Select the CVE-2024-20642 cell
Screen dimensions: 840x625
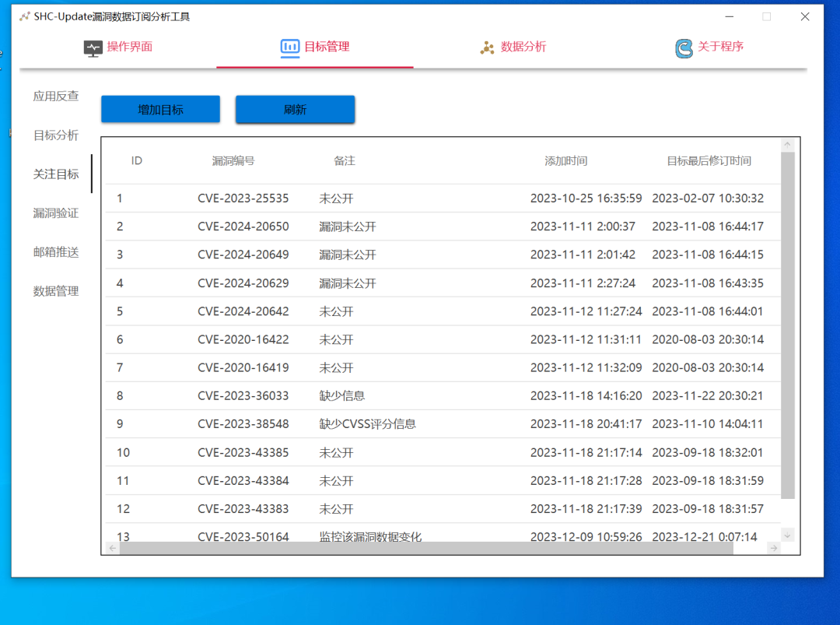click(x=243, y=311)
